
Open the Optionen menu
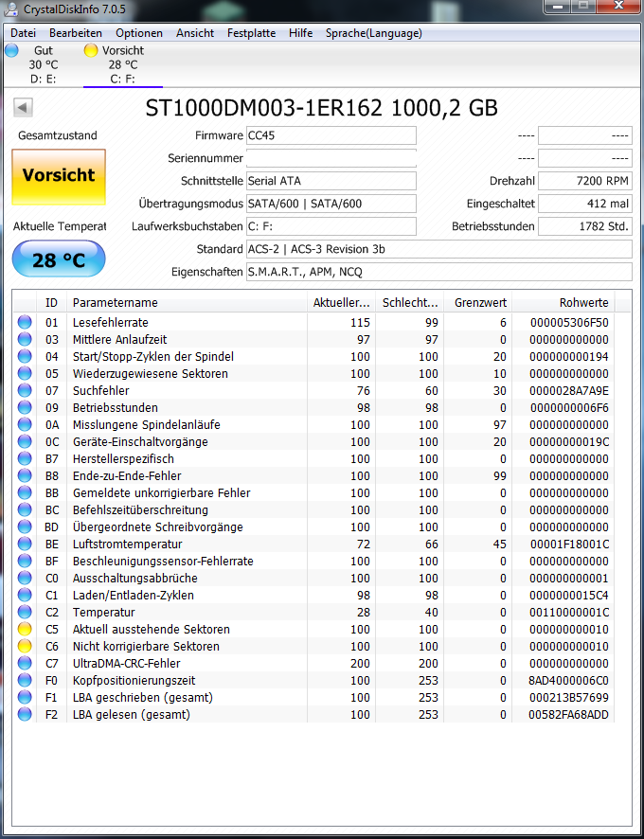click(139, 33)
